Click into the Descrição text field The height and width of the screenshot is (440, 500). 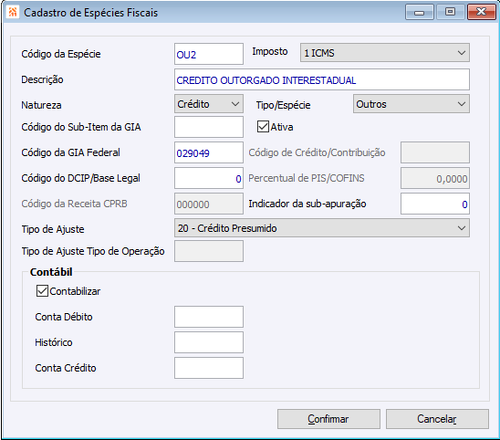coord(322,80)
